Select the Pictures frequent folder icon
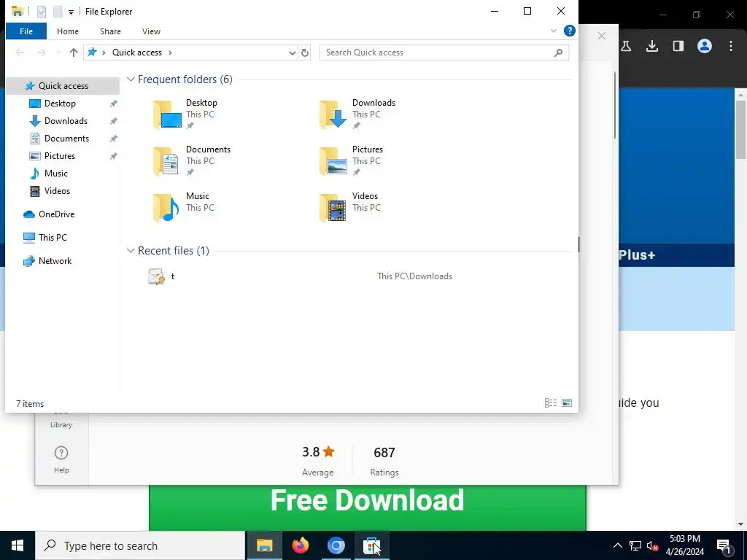Screen dimensions: 747x560 (333, 161)
